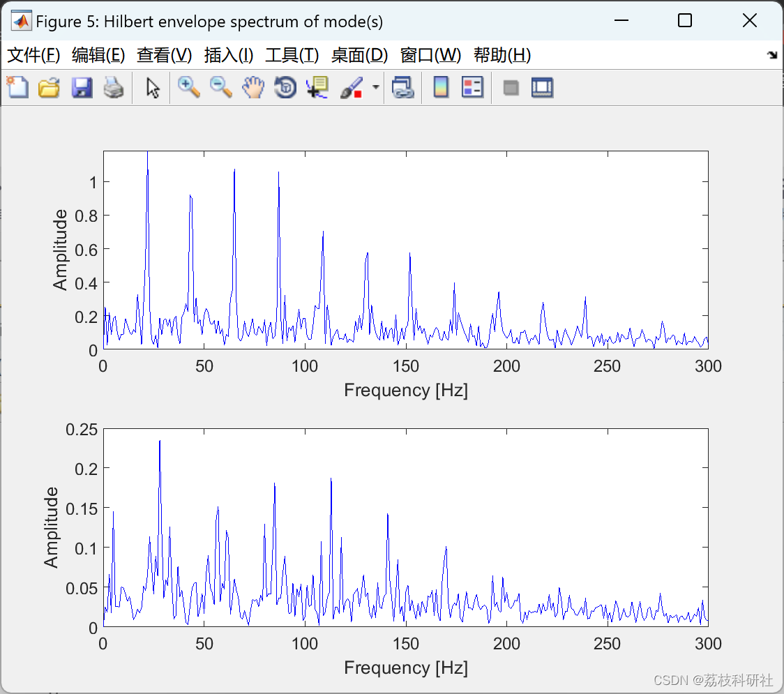Minimize the Figure 5 window
The image size is (784, 694).
coord(621,20)
